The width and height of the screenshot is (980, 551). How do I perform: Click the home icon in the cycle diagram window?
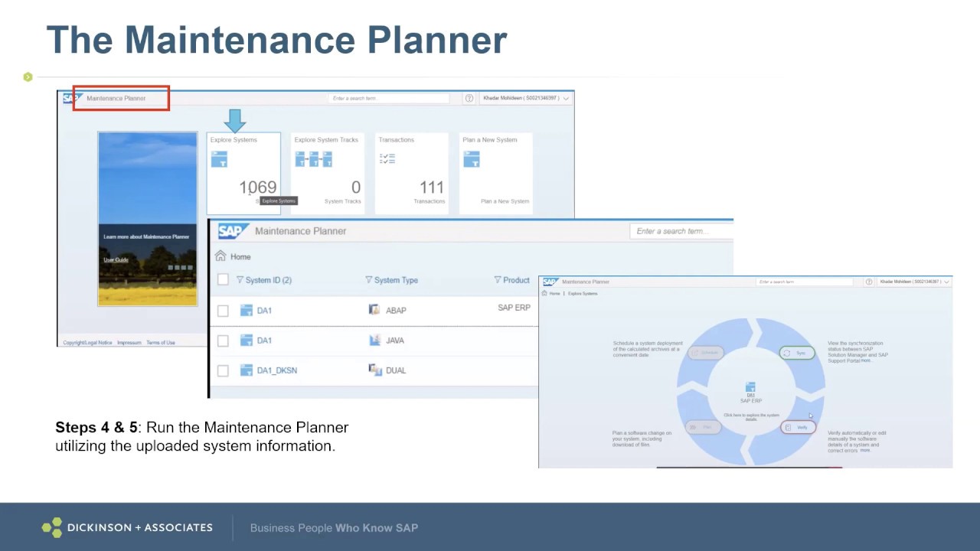(x=544, y=293)
